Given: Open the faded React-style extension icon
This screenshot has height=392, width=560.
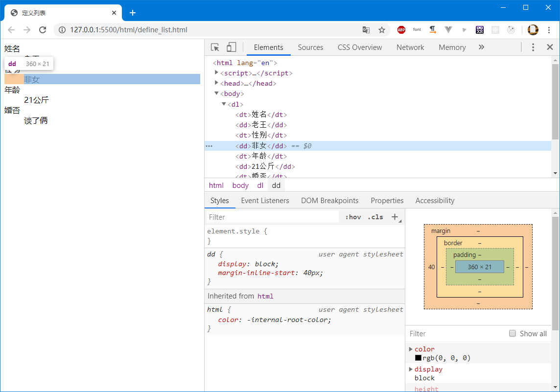Looking at the screenshot, I should click(x=495, y=30).
